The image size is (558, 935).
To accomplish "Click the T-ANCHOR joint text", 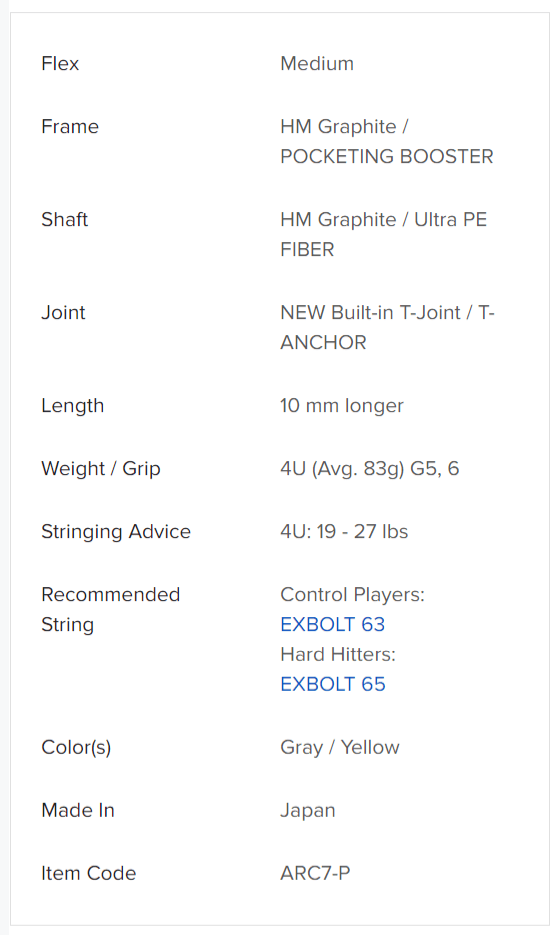I will point(388,327).
